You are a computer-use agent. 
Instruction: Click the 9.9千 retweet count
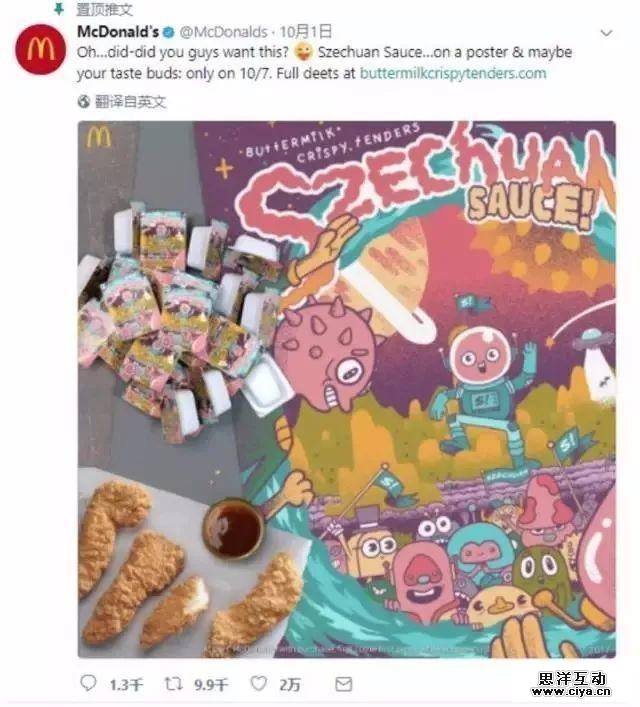tap(211, 685)
